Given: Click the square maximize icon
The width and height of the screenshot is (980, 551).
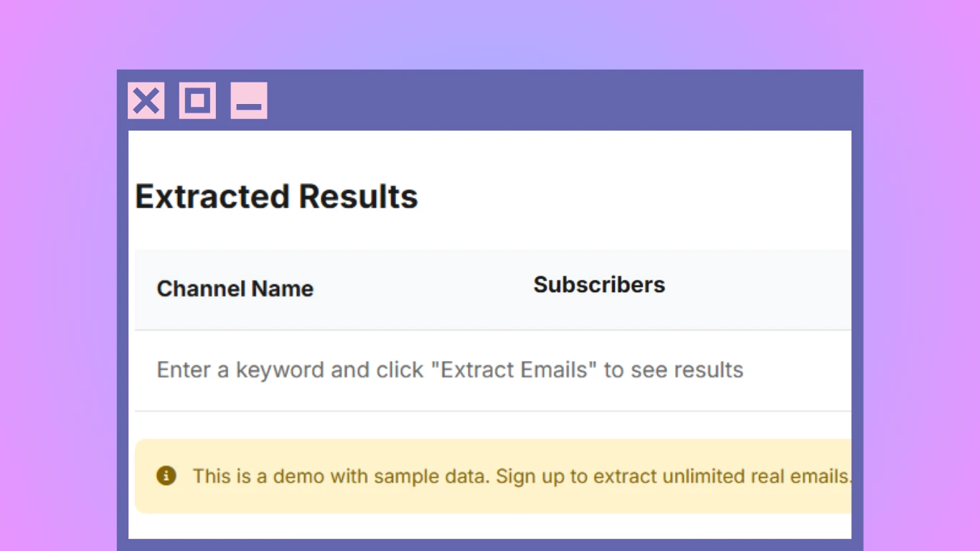Looking at the screenshot, I should (197, 100).
